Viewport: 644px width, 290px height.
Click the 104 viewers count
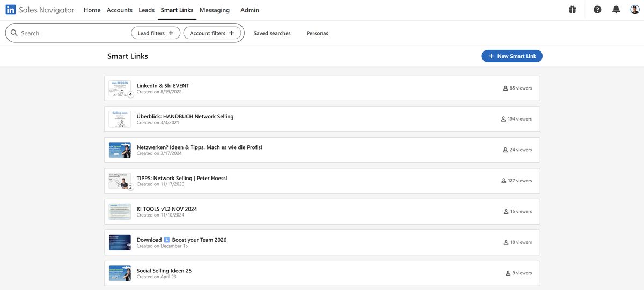tap(520, 119)
